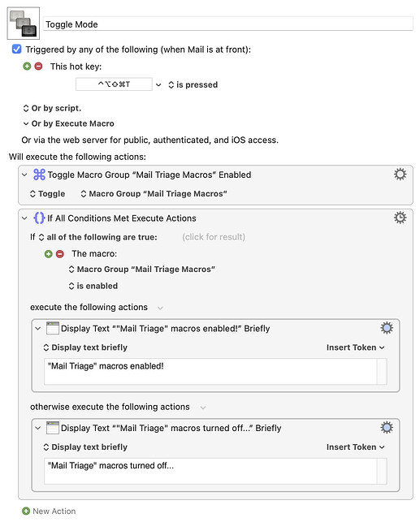
Task: Click '(click for result)' condition link
Action: tap(214, 237)
